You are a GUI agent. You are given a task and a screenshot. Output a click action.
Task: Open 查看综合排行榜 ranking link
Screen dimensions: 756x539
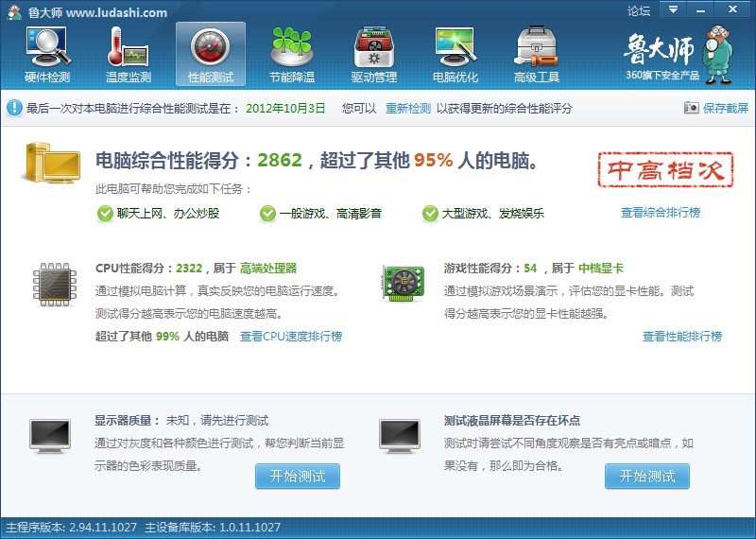tap(661, 213)
